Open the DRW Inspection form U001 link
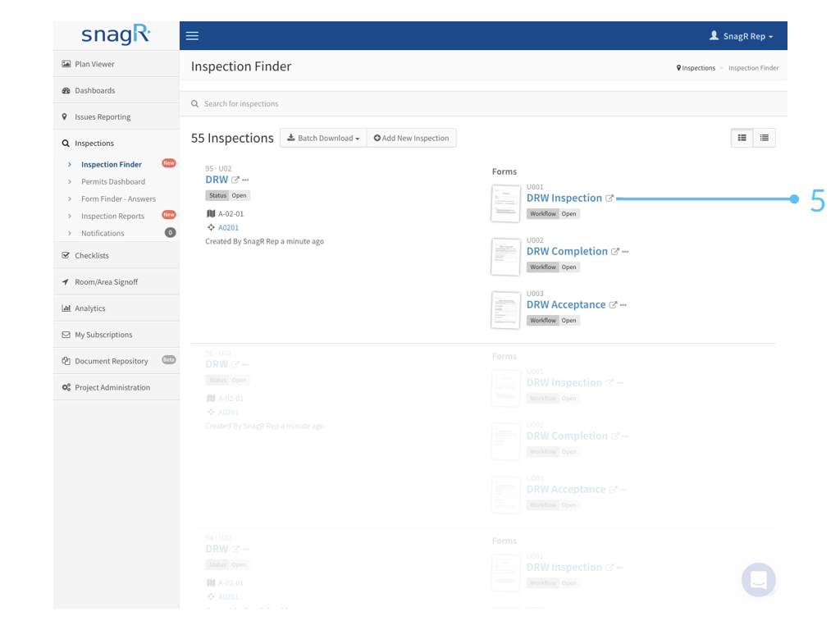Viewport: 840px width, 630px height. (x=564, y=198)
